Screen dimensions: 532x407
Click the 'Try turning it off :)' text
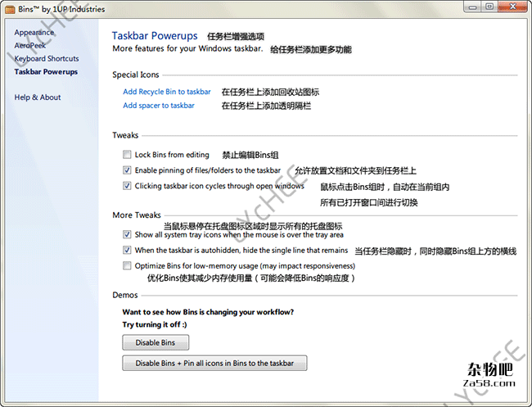point(155,324)
